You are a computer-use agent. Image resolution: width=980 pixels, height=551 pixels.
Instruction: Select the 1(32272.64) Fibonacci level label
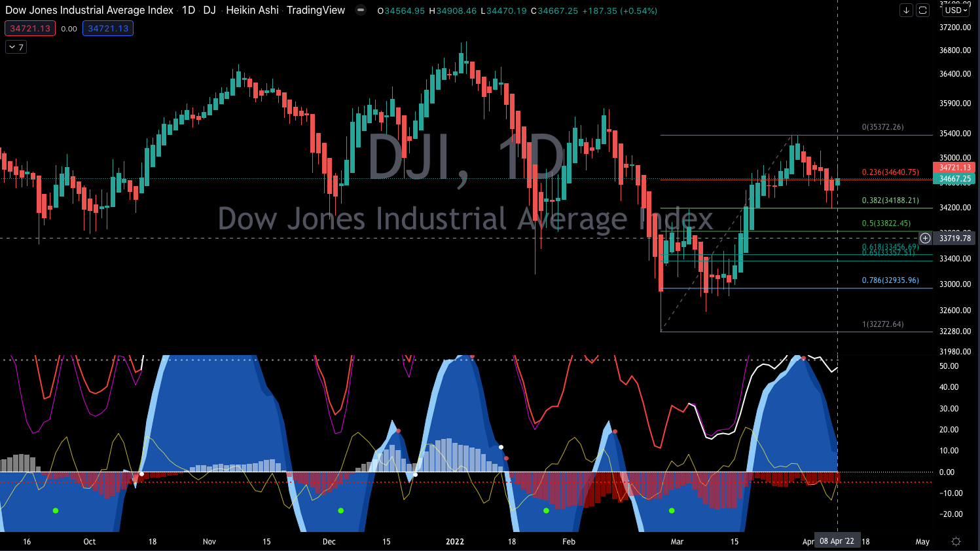pyautogui.click(x=883, y=324)
